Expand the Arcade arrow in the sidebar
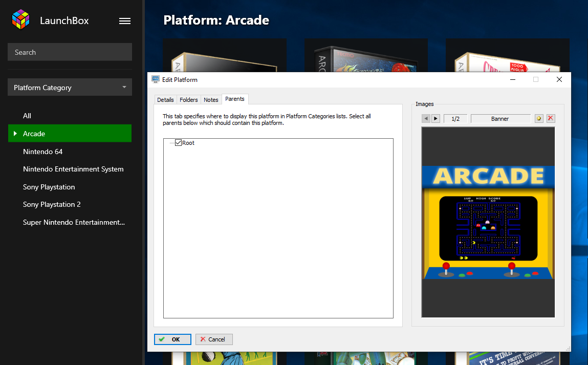 15,133
